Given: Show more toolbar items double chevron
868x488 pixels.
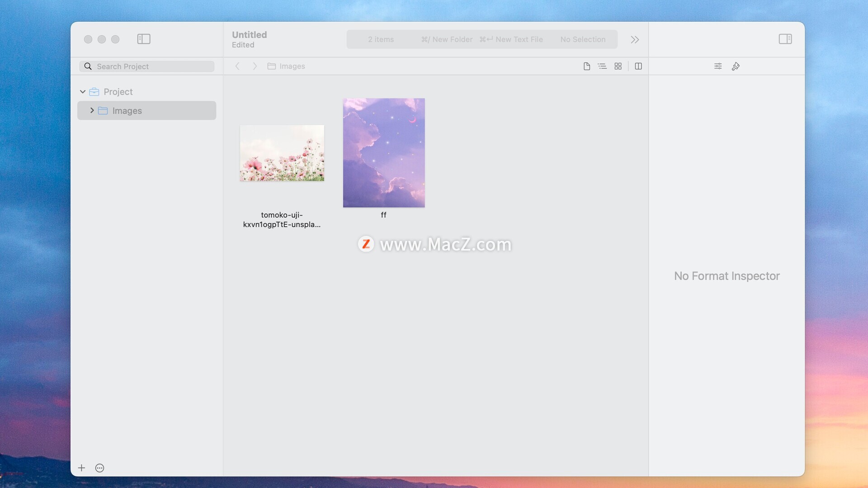Looking at the screenshot, I should (x=635, y=40).
